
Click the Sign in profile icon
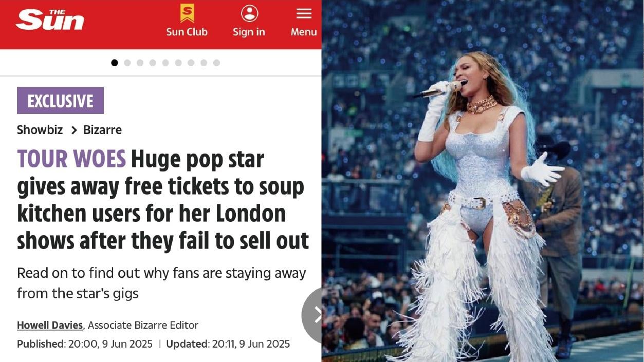(249, 13)
